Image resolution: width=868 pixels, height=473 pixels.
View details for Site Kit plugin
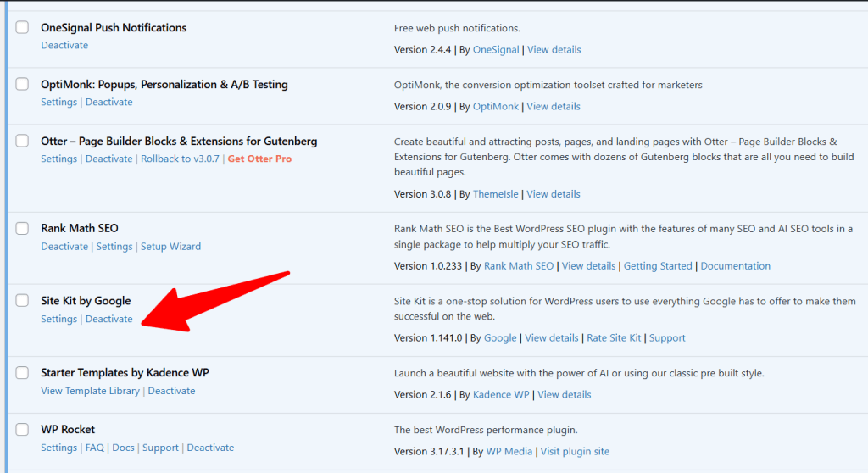(x=552, y=338)
